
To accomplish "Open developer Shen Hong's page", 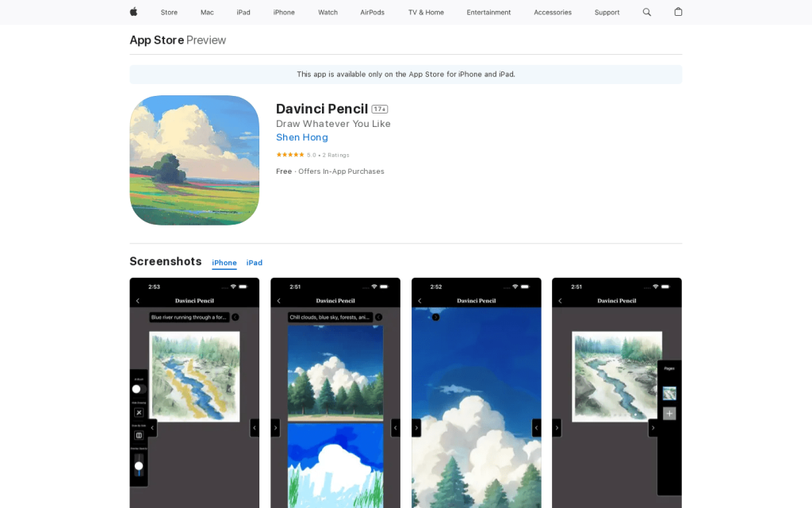I will pos(302,137).
